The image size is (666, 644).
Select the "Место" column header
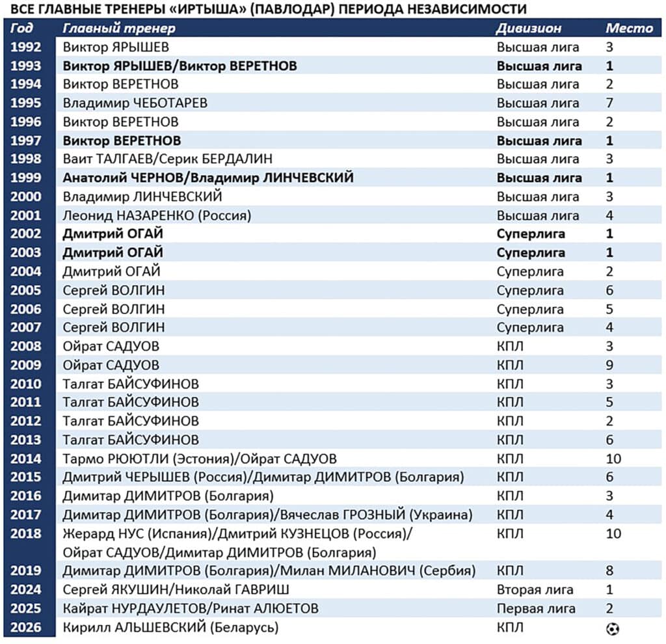point(629,28)
